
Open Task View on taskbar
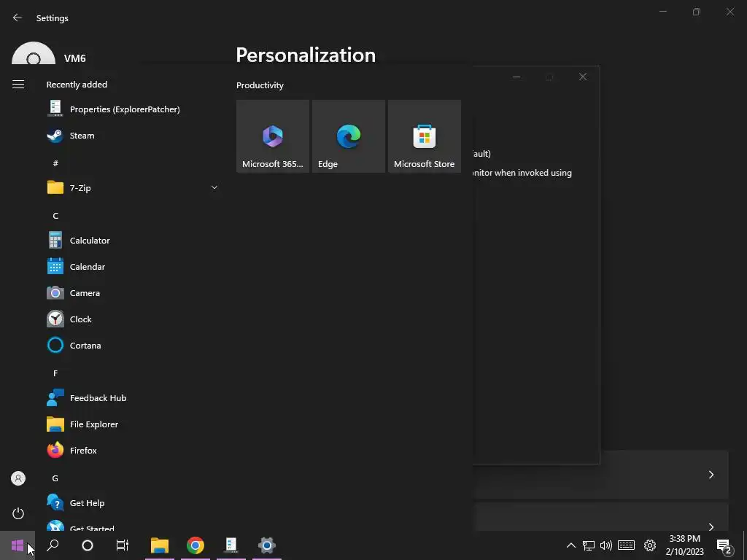(x=123, y=545)
